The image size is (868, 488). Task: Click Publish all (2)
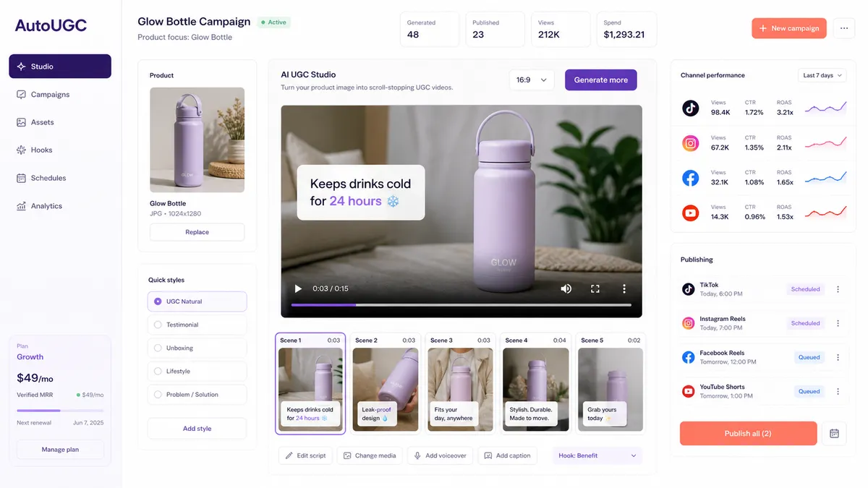(748, 434)
